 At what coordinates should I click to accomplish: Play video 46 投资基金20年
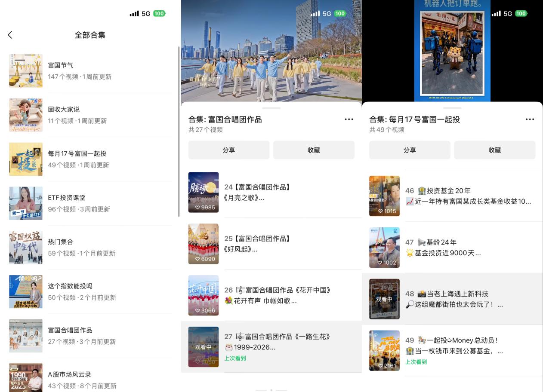click(453, 196)
